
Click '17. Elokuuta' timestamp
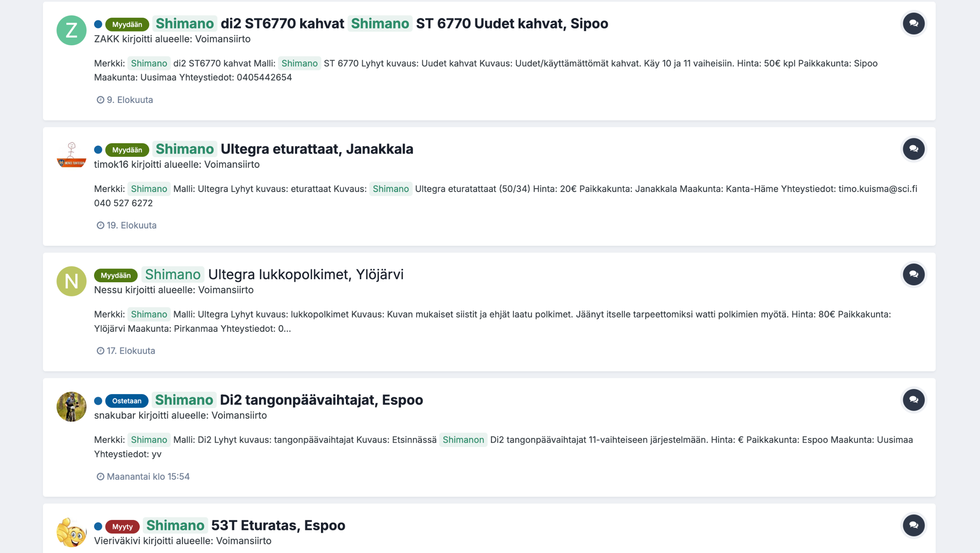click(x=131, y=351)
